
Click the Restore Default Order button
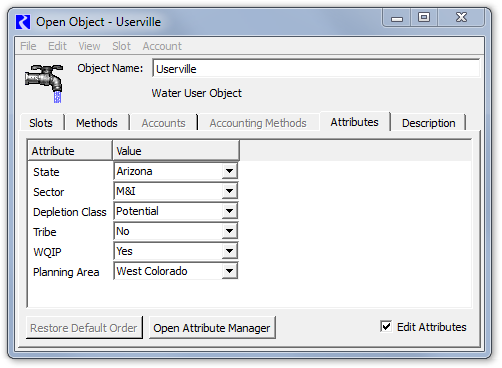pos(84,328)
